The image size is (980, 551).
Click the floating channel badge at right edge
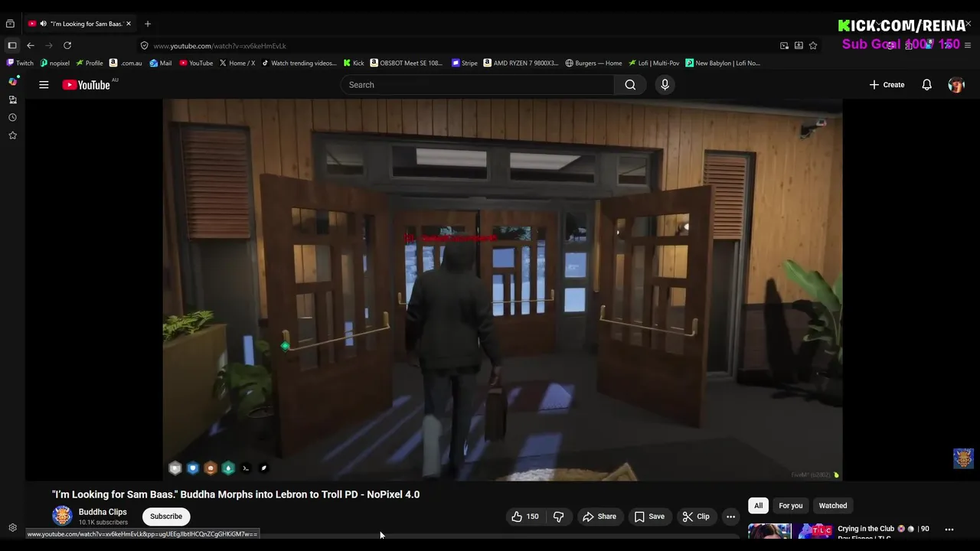pos(963,458)
